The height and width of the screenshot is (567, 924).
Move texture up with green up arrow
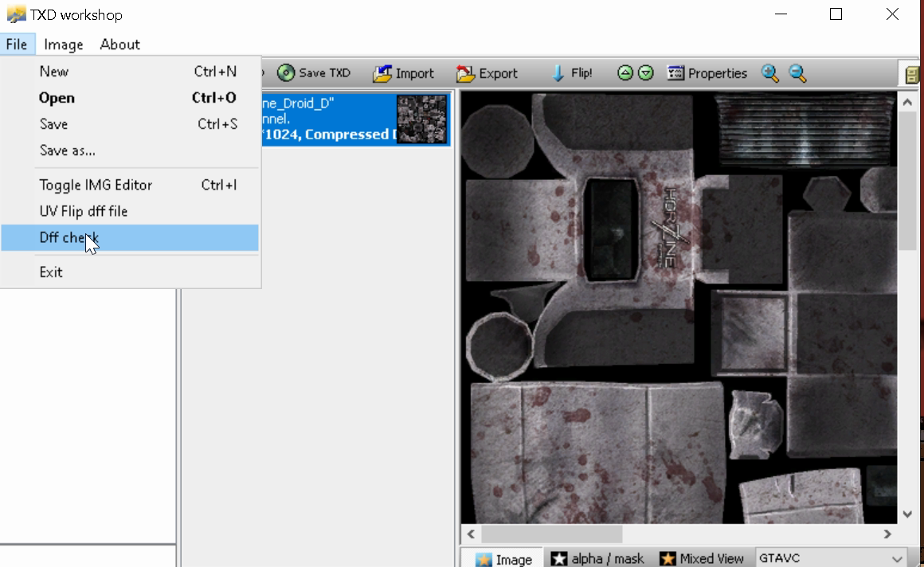[625, 72]
